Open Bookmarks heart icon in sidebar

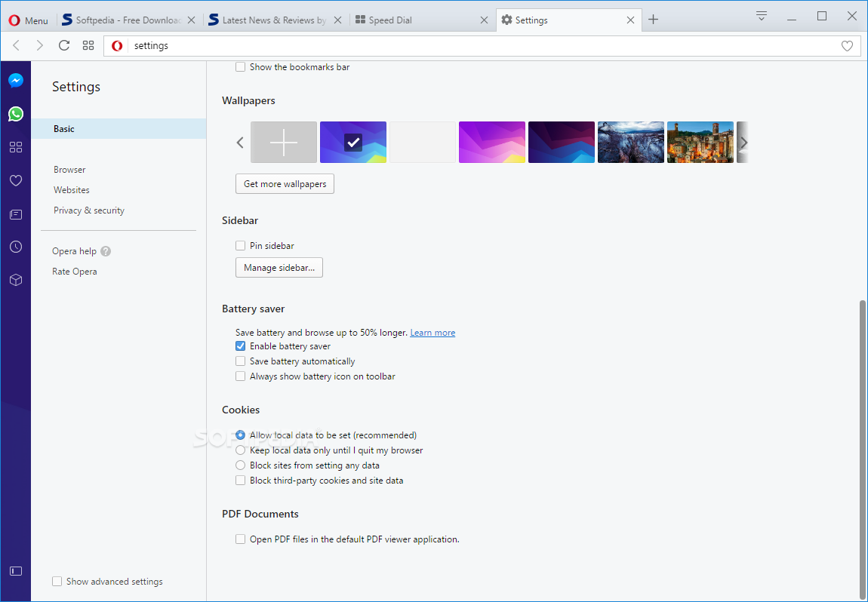coord(16,180)
